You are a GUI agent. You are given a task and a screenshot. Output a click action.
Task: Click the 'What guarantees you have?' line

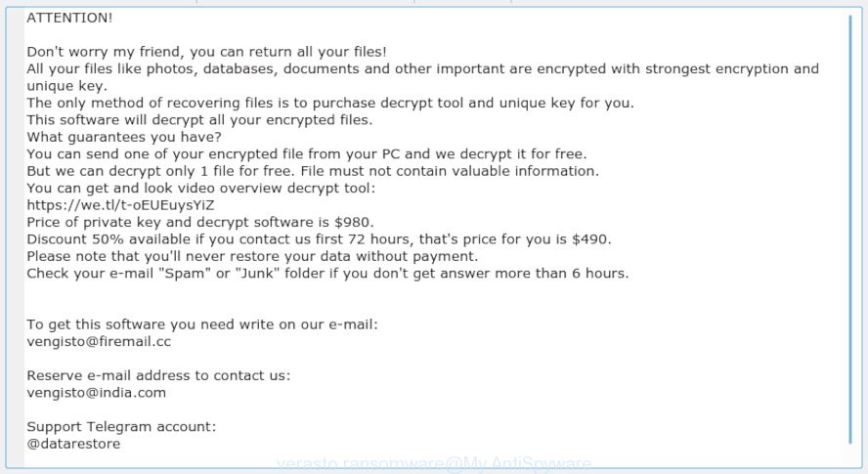[x=124, y=138]
